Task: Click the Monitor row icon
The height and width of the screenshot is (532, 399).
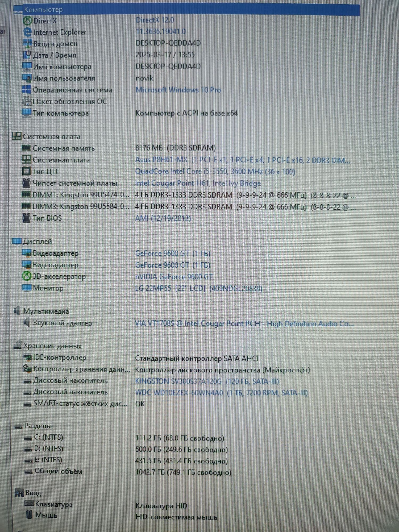Action: (x=26, y=288)
